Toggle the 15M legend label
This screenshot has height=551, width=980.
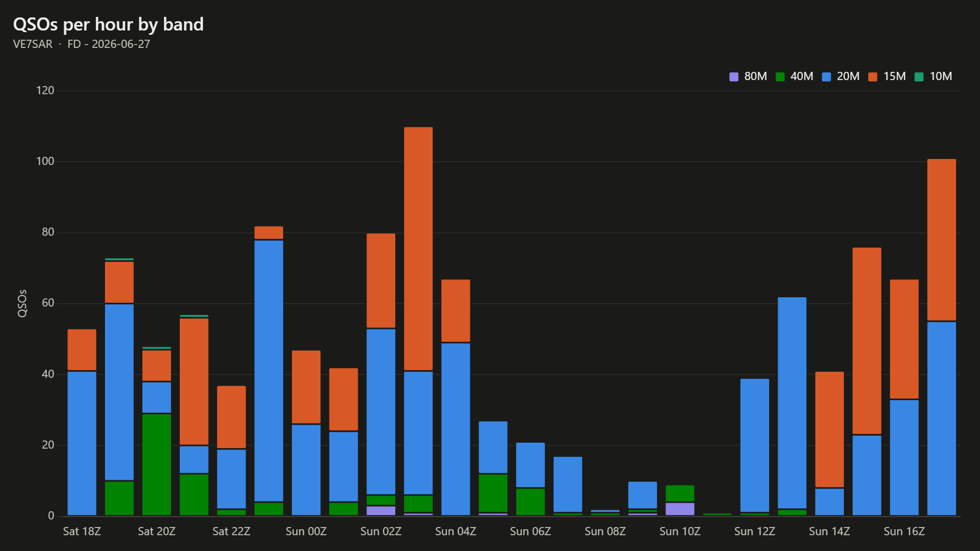click(x=895, y=77)
